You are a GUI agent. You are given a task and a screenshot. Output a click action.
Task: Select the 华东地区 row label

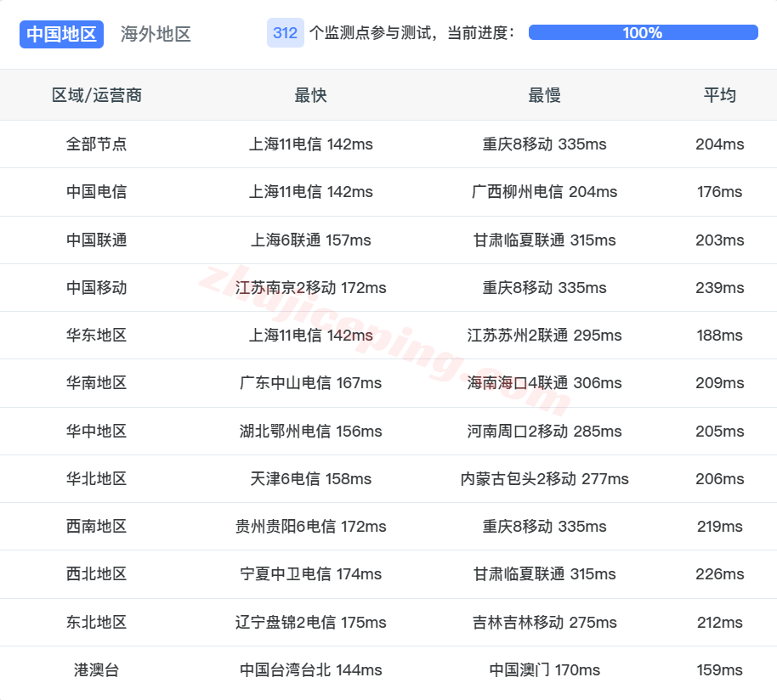point(97,336)
